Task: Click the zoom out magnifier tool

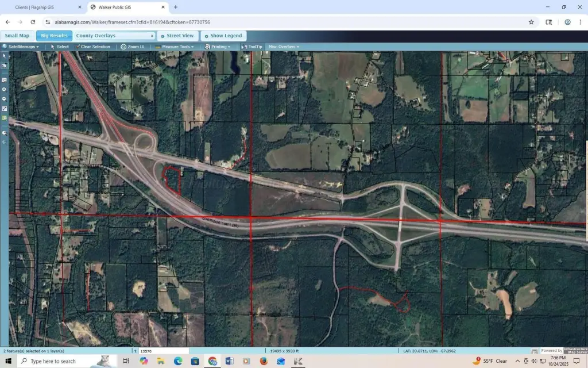Action: pos(4,98)
